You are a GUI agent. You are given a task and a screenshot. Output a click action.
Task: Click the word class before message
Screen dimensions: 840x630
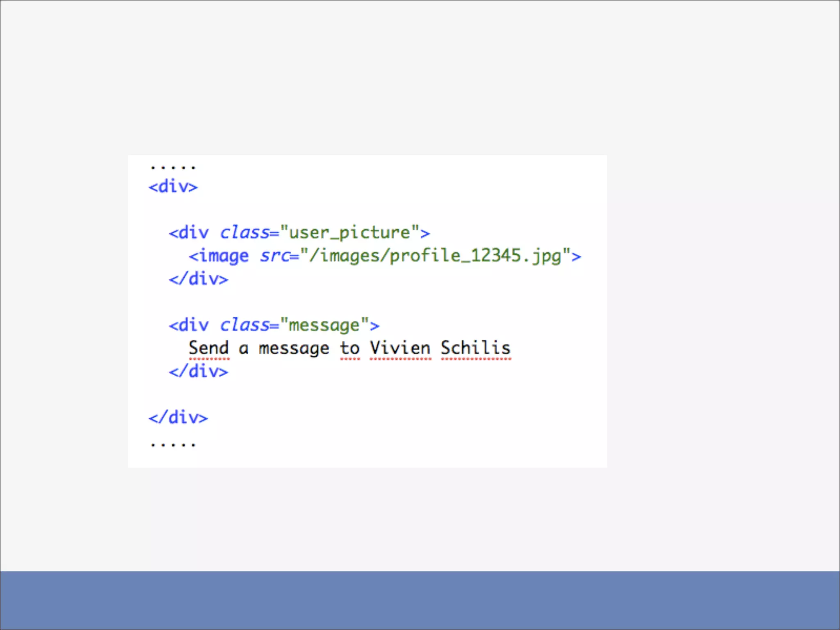tap(244, 326)
